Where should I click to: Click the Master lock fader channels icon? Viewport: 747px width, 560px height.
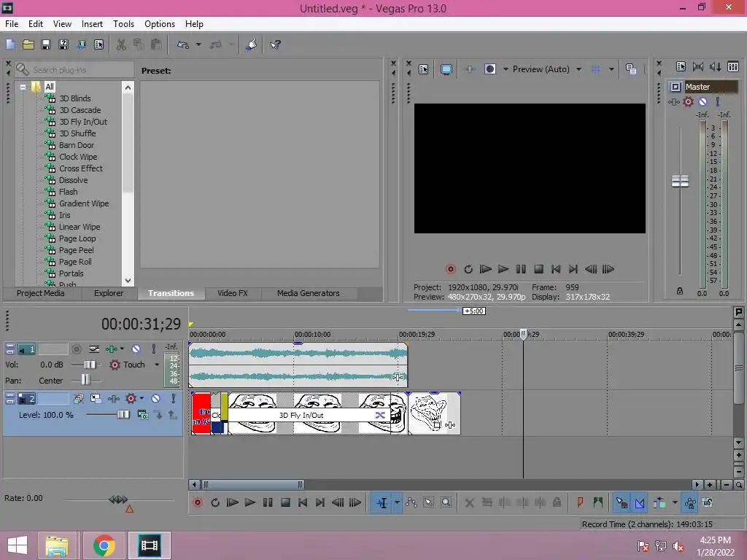(680, 291)
